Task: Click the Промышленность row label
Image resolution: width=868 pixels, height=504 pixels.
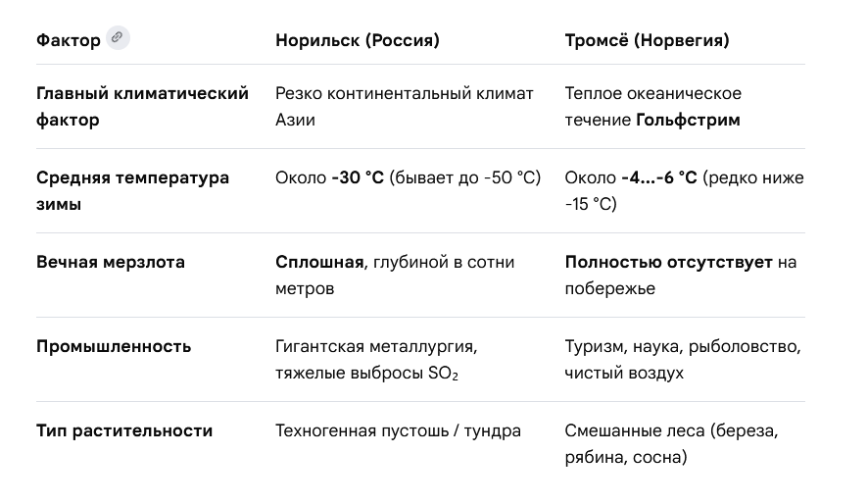Action: 114,347
